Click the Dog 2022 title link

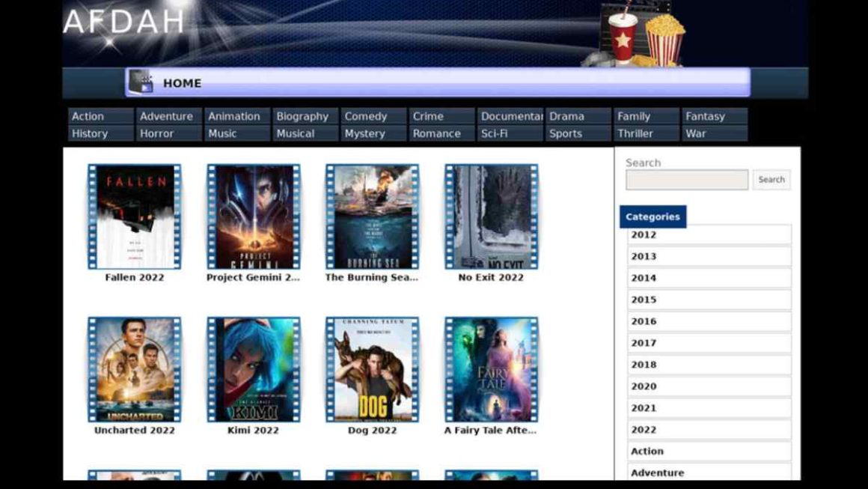pos(372,431)
